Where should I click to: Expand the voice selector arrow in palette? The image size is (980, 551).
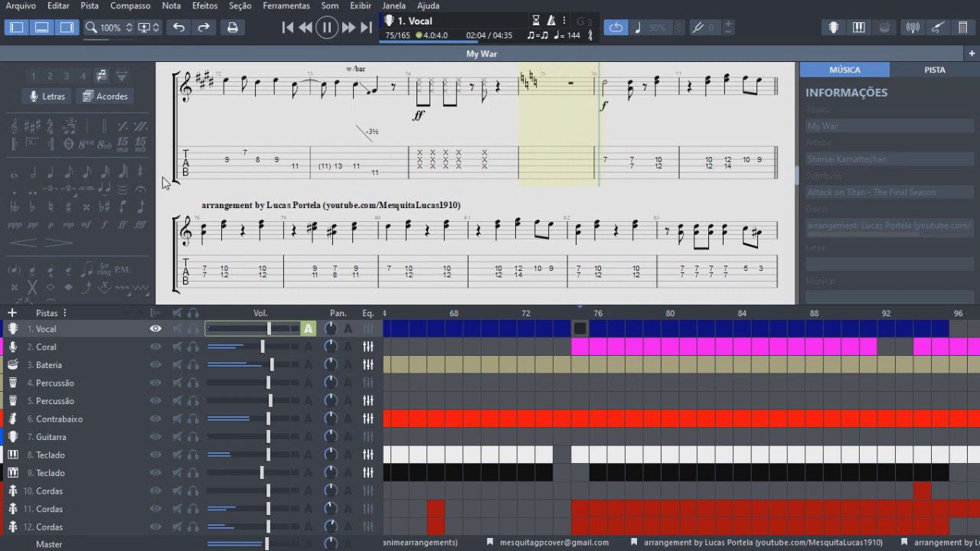coord(122,76)
